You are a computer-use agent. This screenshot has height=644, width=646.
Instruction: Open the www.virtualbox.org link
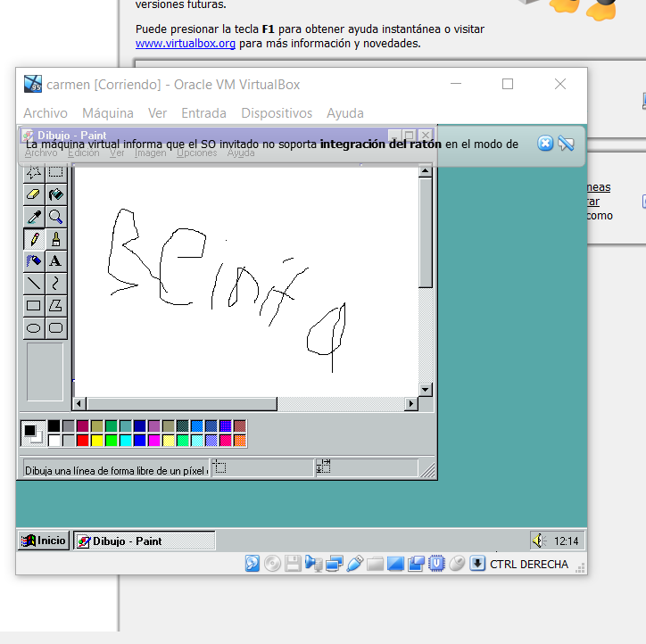click(186, 43)
